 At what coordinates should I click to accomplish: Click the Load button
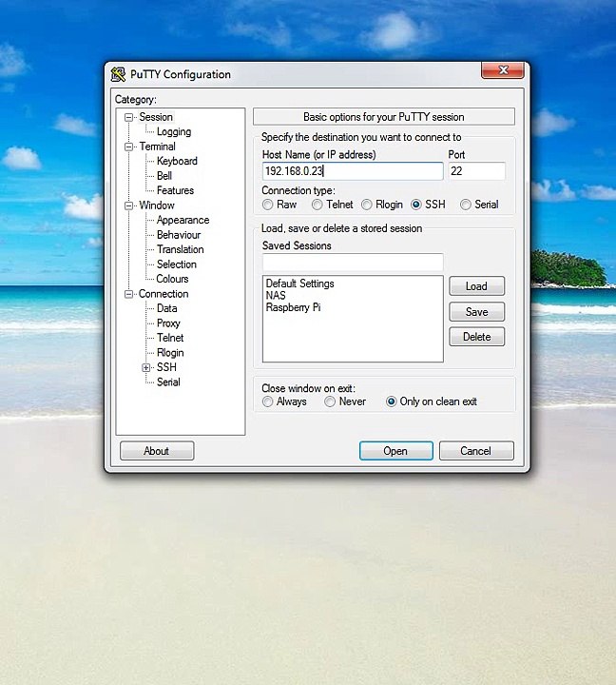[476, 286]
